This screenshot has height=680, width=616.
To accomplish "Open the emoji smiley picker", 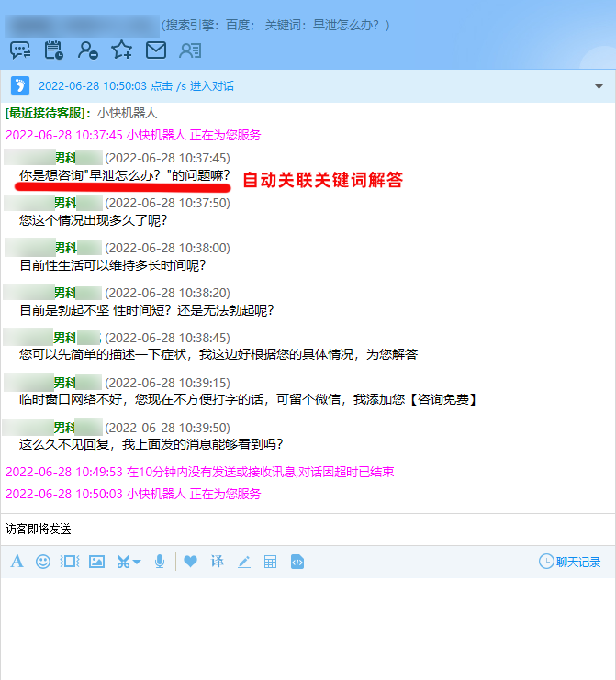I will [43, 562].
